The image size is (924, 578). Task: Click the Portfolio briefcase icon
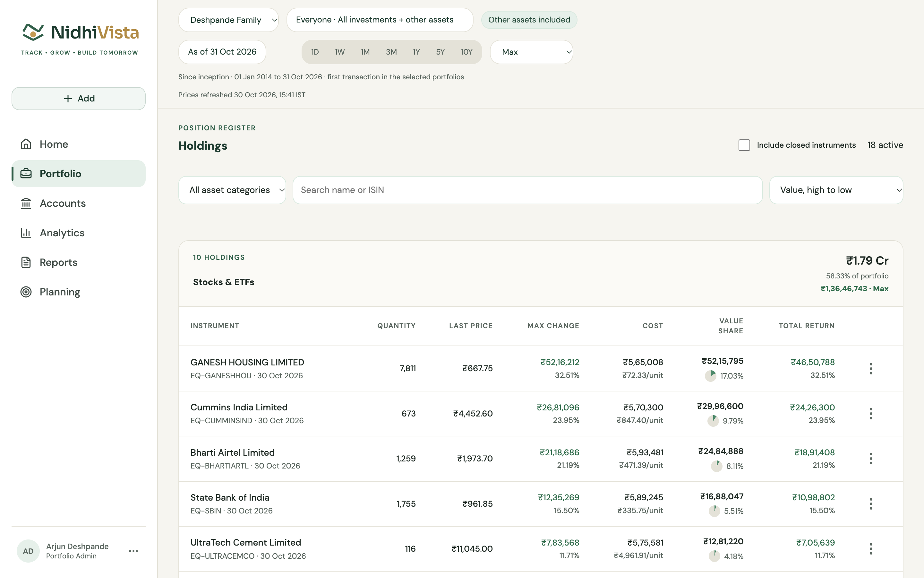tap(26, 173)
